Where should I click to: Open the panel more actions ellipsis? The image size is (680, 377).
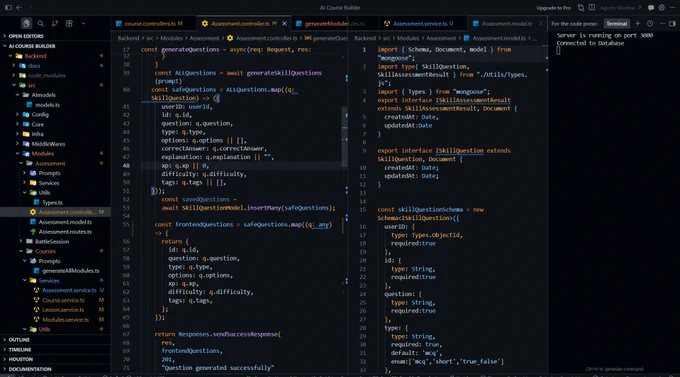(x=662, y=23)
